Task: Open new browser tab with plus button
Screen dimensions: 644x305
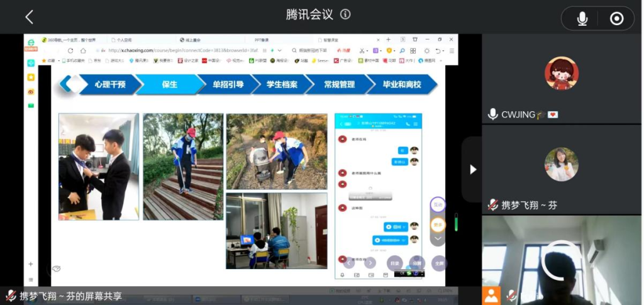Action: [x=388, y=40]
